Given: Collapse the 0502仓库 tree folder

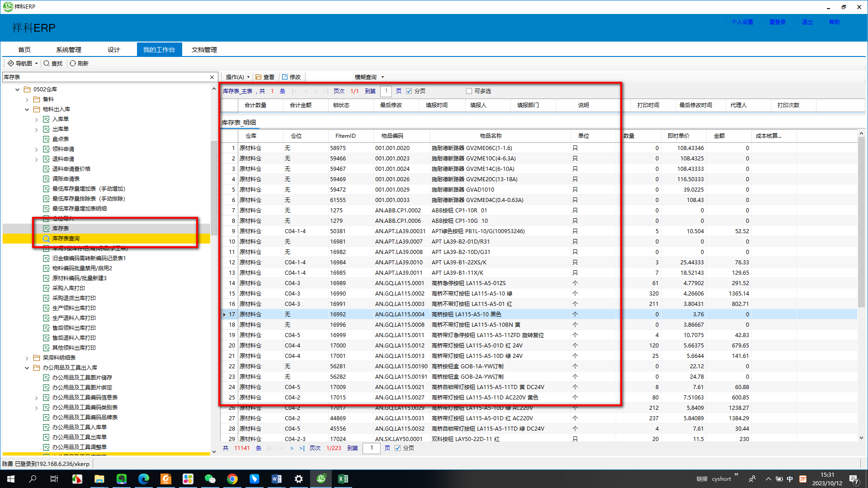Looking at the screenshot, I should [x=18, y=89].
